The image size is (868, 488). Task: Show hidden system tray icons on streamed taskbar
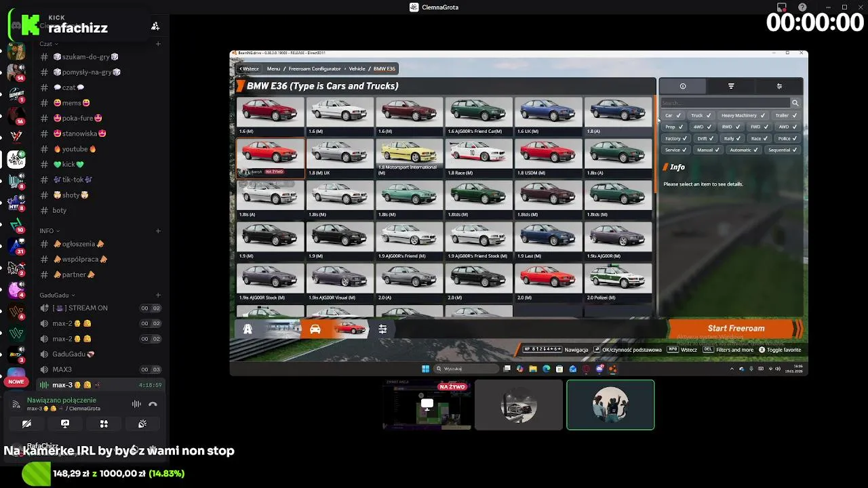732,369
